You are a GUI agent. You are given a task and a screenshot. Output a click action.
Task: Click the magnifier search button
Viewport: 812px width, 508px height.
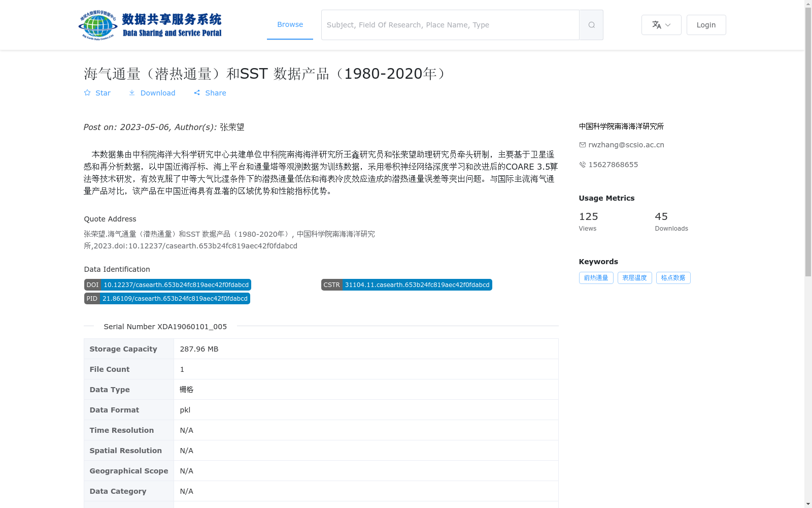(x=591, y=25)
